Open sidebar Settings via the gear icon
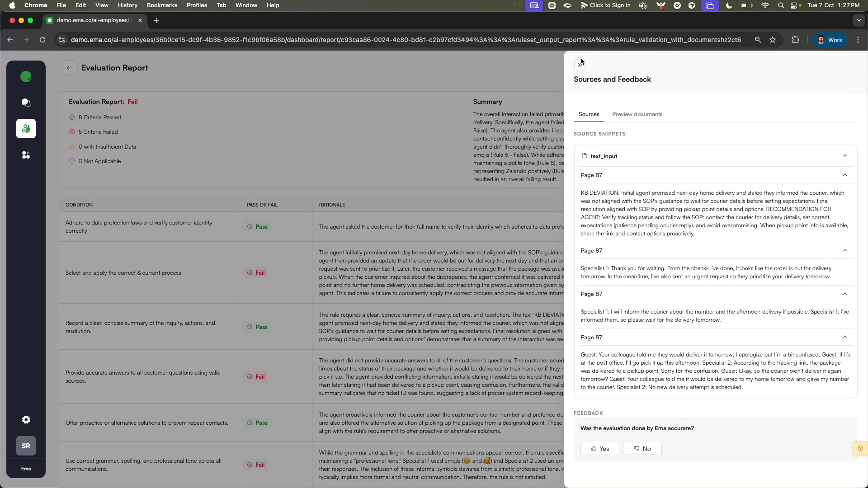Screen dimensions: 868x488 26,420
